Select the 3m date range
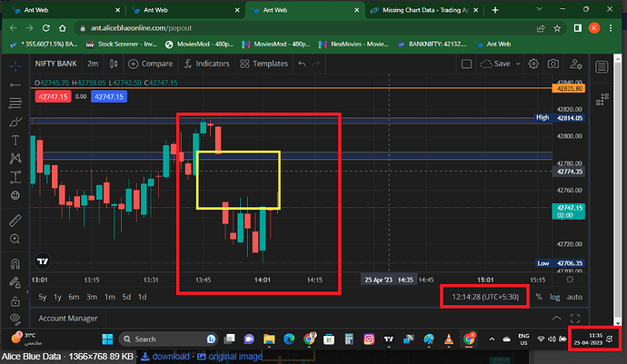627x364 pixels. coord(92,297)
